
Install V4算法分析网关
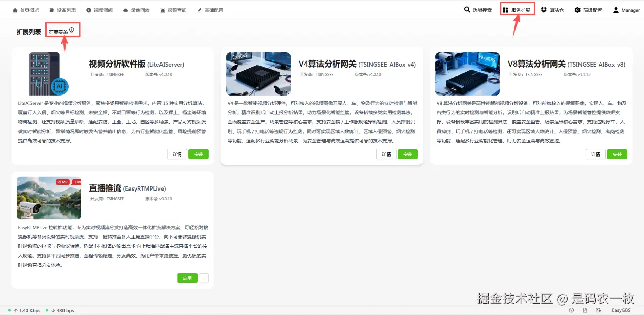(407, 154)
